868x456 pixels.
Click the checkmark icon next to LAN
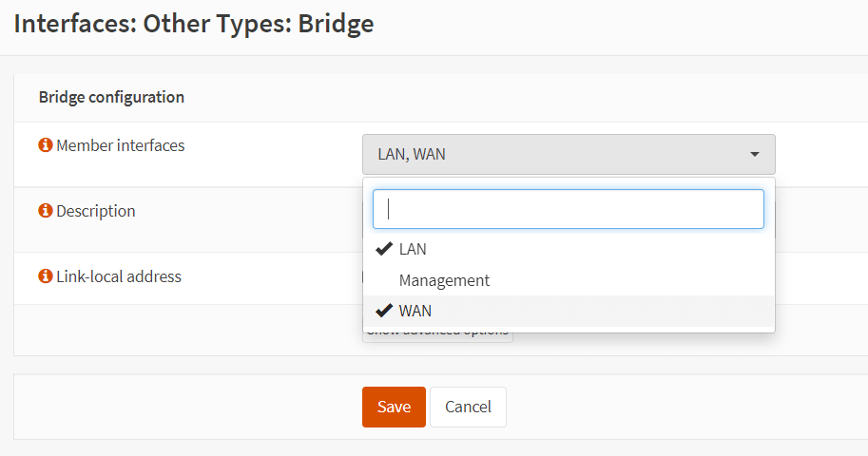384,250
